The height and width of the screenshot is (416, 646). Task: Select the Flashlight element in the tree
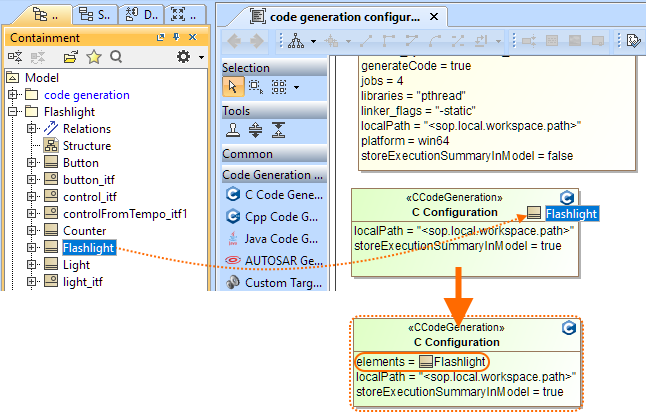(87, 248)
